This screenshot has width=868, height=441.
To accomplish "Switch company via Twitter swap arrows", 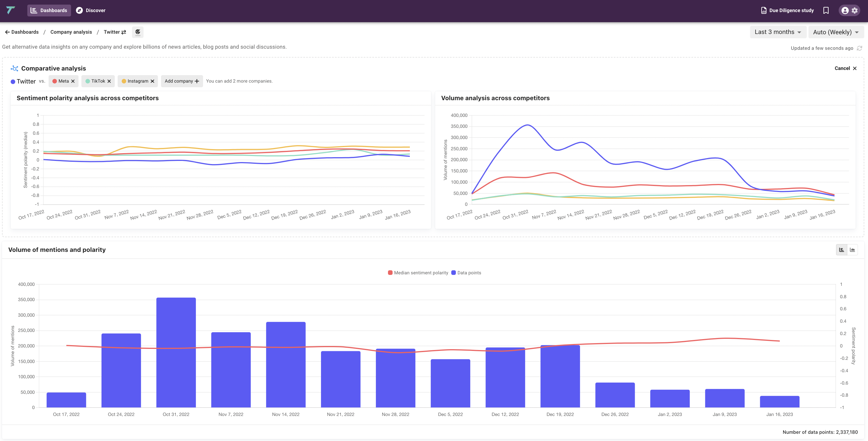I will [124, 32].
